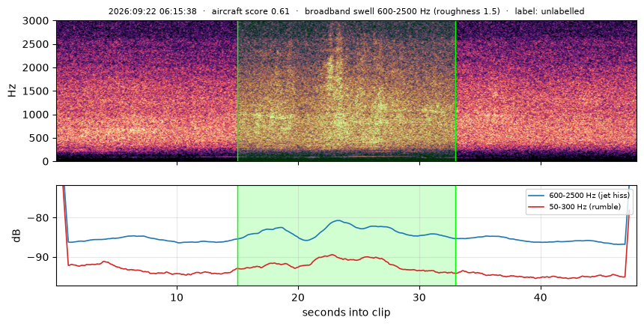The height and width of the screenshot is (326, 644).
Task: Click the bright vertical streak in spectrogram near 2000 Hz
Action: tap(333, 68)
